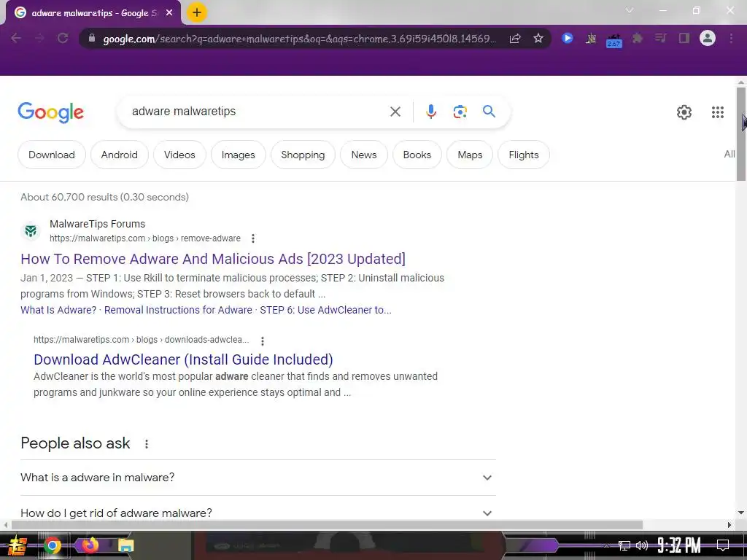747x560 pixels.
Task: Open Google Lens image search icon
Action: [x=460, y=112]
